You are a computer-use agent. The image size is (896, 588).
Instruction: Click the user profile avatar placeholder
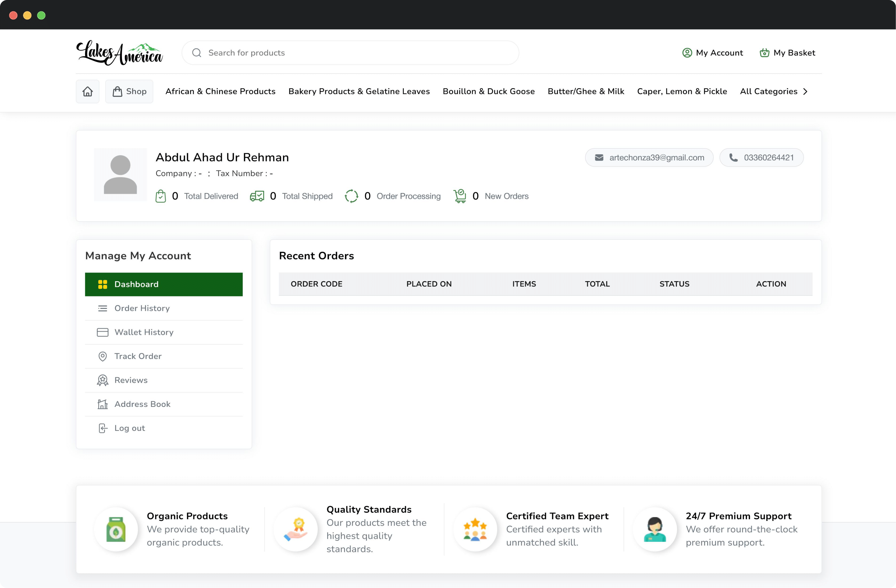coord(120,175)
